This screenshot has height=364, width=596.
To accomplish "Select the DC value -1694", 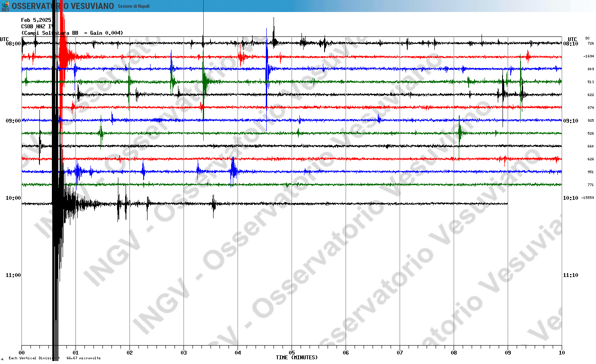I will click(588, 57).
